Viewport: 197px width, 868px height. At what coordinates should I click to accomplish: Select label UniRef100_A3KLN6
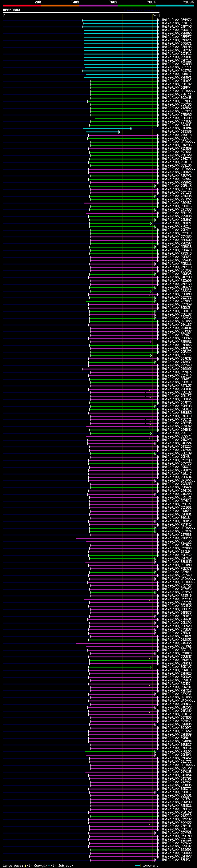(177, 47)
